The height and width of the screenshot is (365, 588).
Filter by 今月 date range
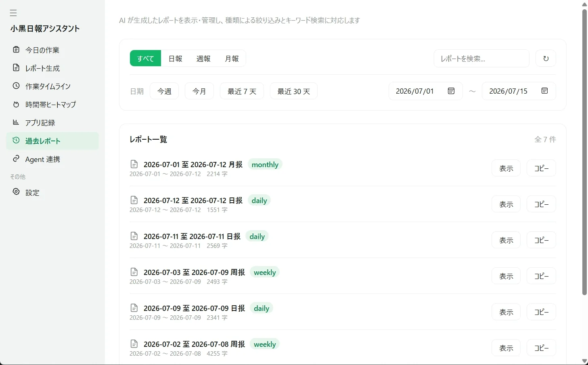199,91
